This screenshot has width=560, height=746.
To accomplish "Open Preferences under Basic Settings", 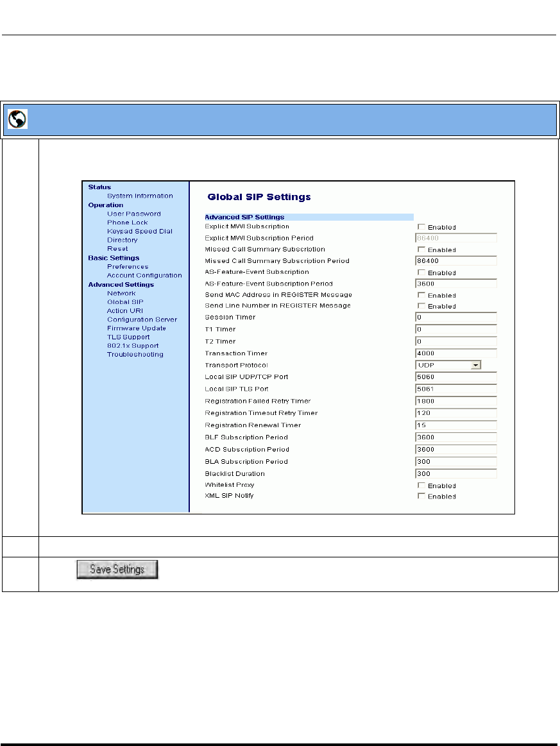I will pyautogui.click(x=128, y=267).
